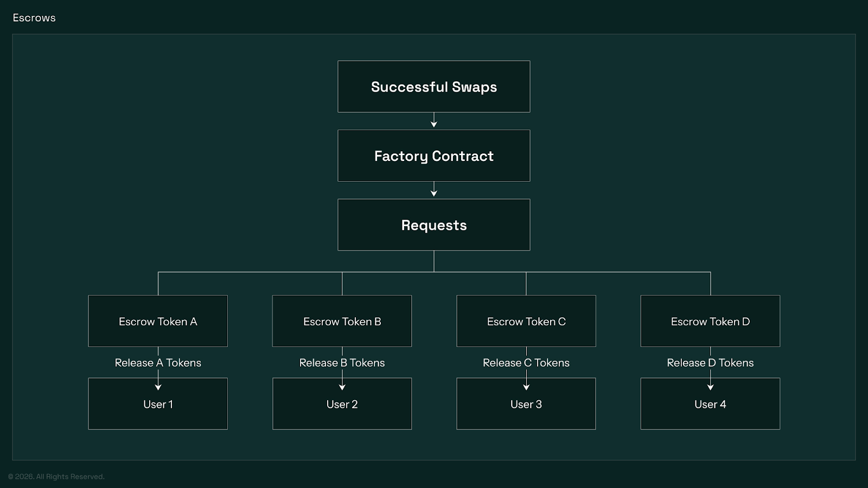Select the Factory Contract box
Screen dimensions: 868x488
point(433,156)
